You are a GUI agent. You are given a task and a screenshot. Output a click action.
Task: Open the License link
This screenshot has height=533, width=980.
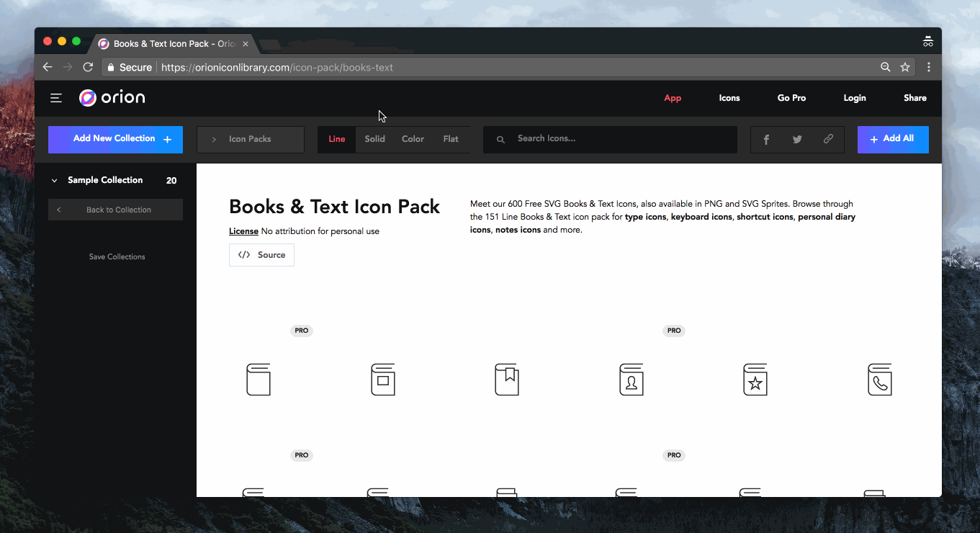tap(243, 231)
